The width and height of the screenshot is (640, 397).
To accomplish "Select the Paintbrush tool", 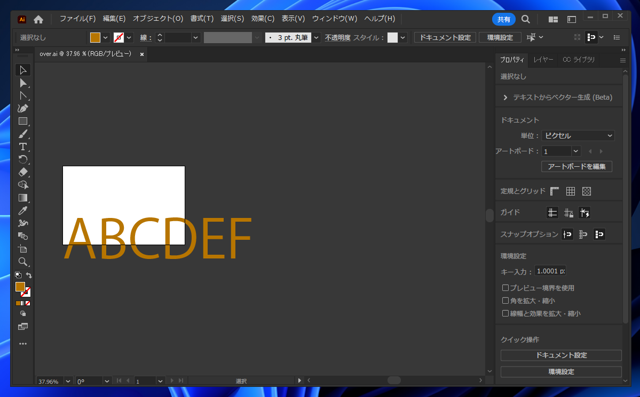I will click(23, 134).
